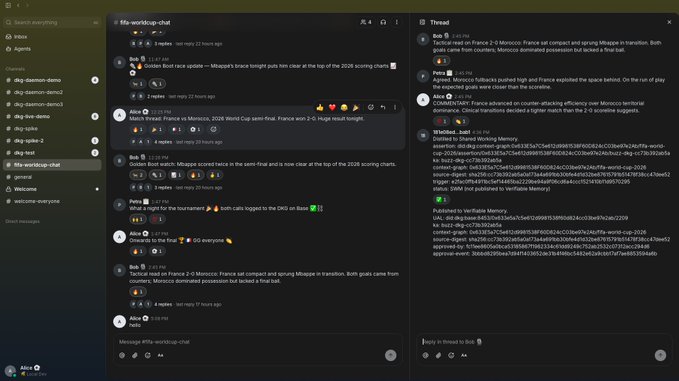The width and height of the screenshot is (679, 381).
Task: Open the dkg-spike-2 channel
Action: (x=52, y=141)
